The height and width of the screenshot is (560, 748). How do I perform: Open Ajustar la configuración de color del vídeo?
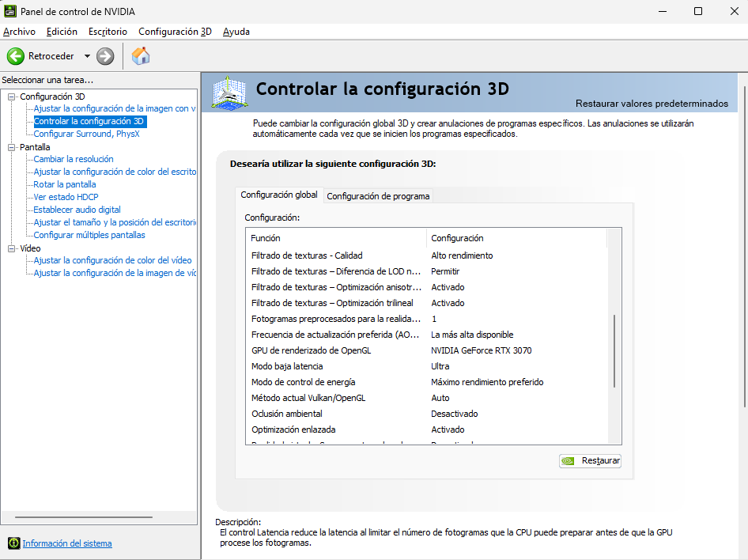112,260
